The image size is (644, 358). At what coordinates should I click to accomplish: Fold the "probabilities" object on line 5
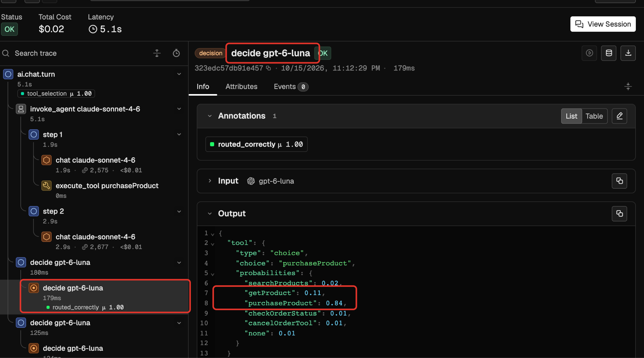coord(213,274)
